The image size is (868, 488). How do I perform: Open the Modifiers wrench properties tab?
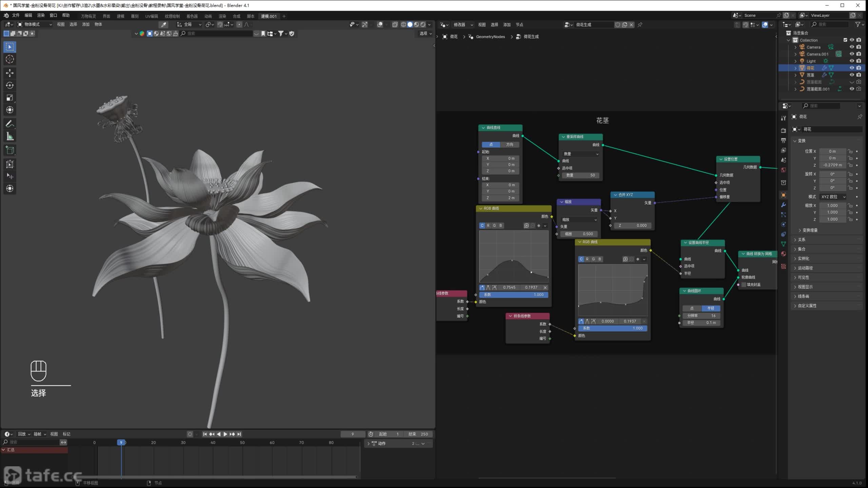[783, 205]
